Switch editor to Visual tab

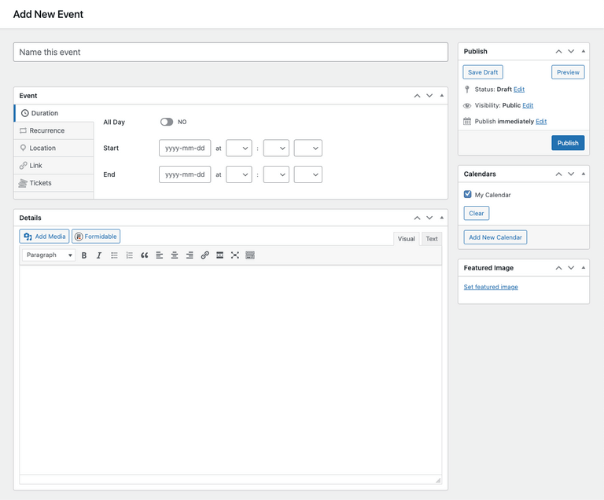tap(406, 239)
